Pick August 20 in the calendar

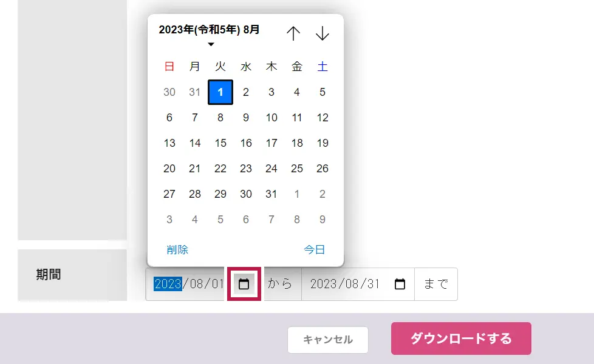[169, 169]
